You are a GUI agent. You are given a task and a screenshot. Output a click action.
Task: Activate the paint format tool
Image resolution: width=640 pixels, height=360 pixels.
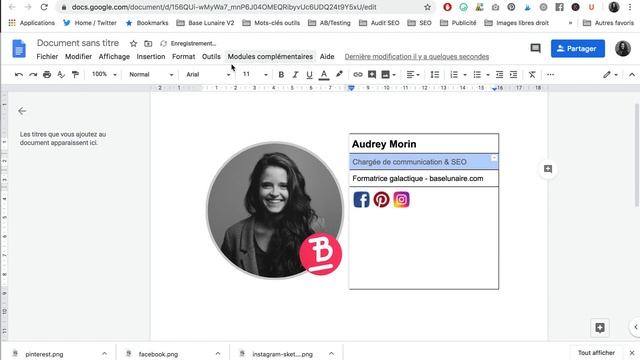75,75
